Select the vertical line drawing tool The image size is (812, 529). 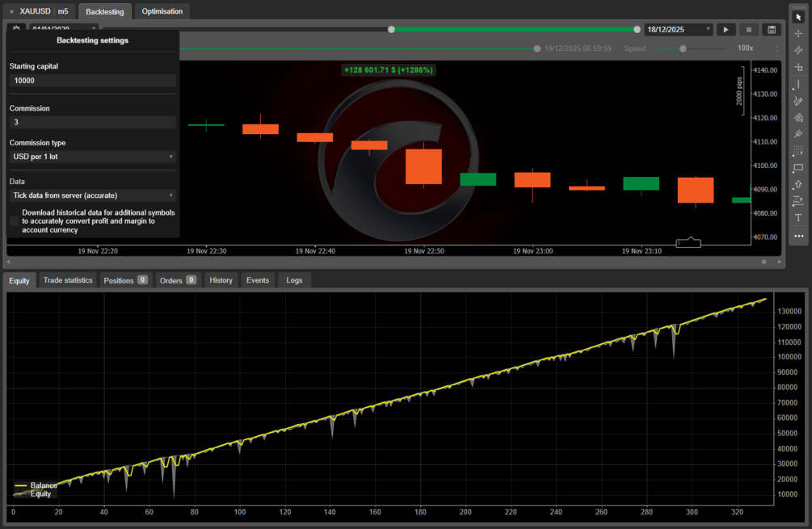(x=798, y=84)
